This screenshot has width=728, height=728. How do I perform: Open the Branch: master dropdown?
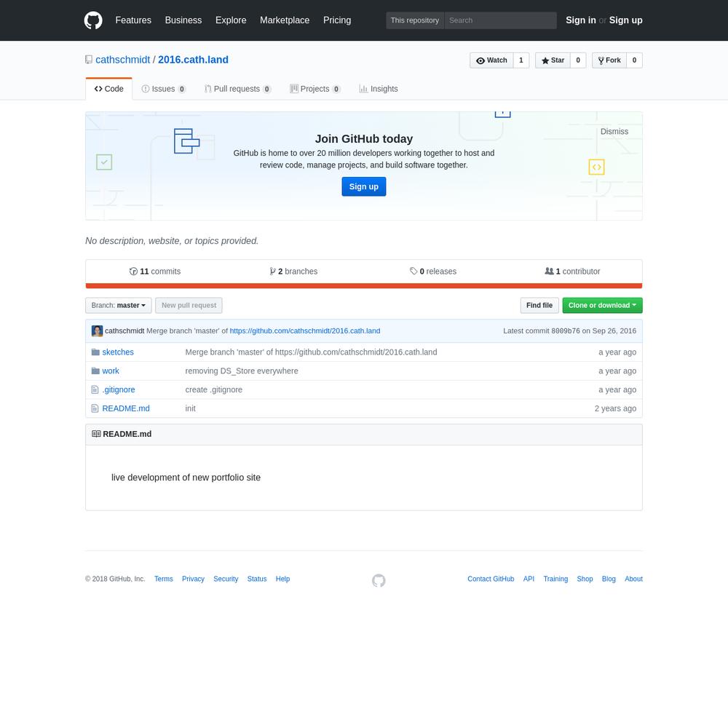(119, 306)
